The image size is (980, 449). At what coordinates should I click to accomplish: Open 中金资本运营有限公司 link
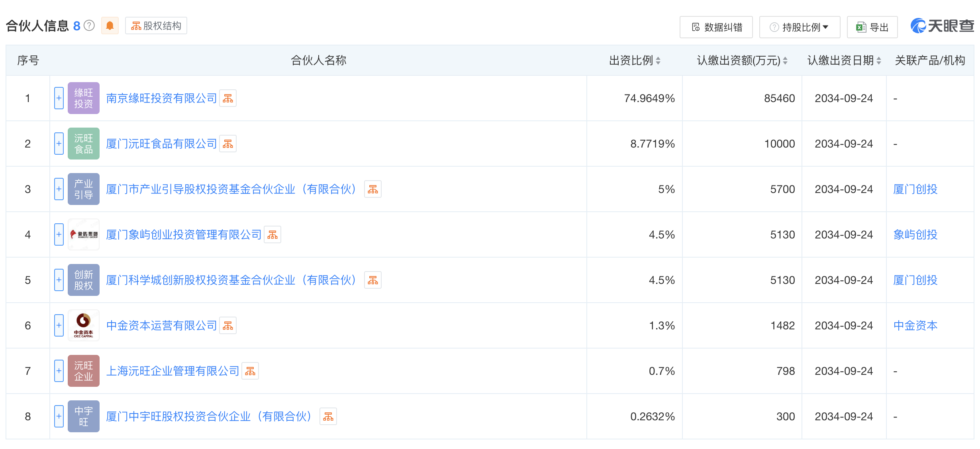[x=161, y=325]
